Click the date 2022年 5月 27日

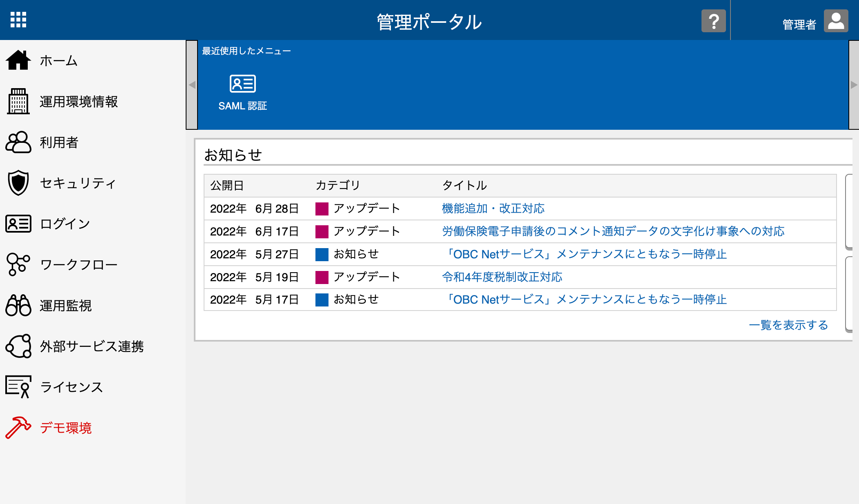[x=255, y=254]
